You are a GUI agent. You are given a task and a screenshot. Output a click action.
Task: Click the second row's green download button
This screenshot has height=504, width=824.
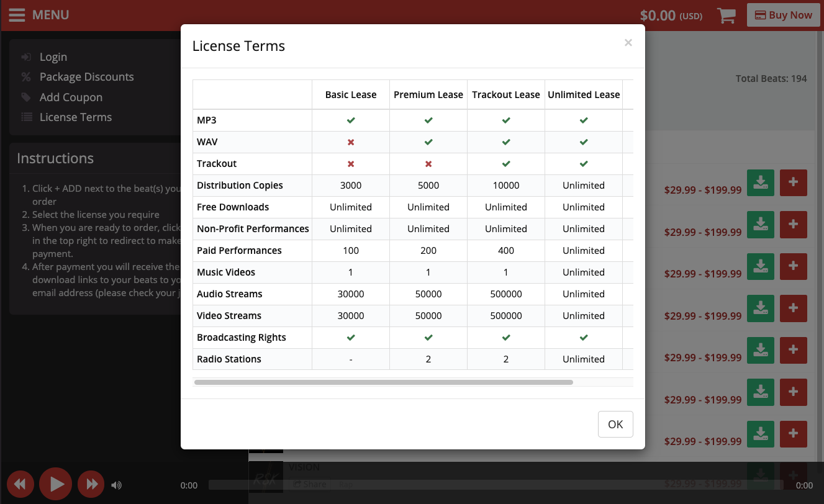[760, 224]
